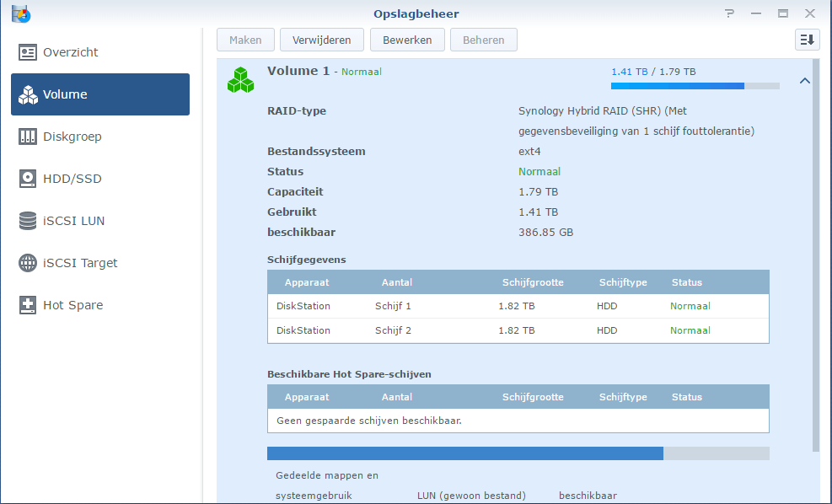
Task: Click the 386.85 GB available value
Action: (545, 232)
